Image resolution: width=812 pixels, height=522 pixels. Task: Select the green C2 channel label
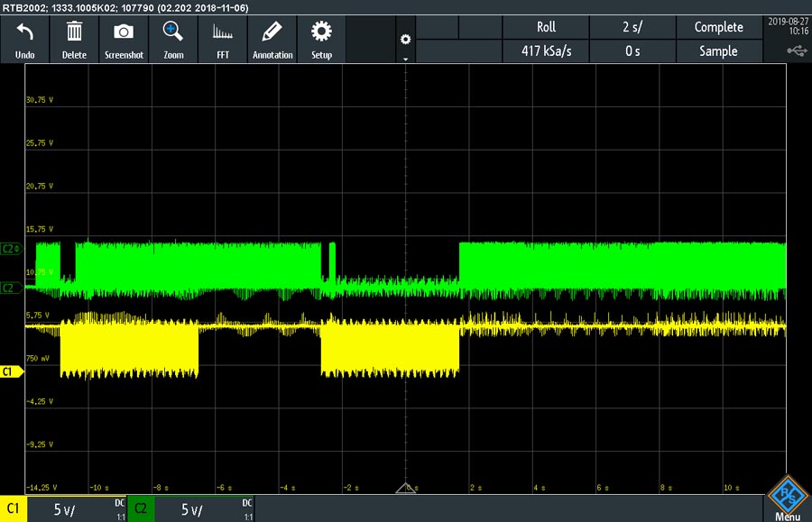click(x=141, y=508)
